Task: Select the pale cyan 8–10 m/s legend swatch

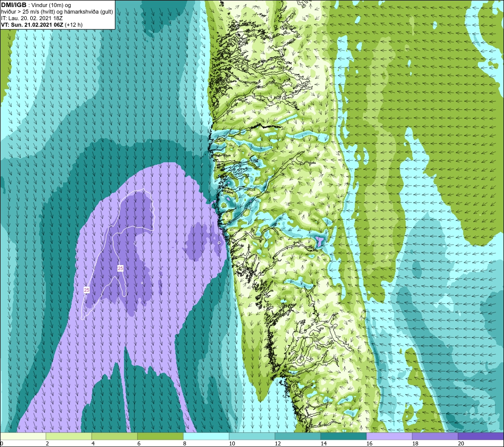Action: pos(206,436)
